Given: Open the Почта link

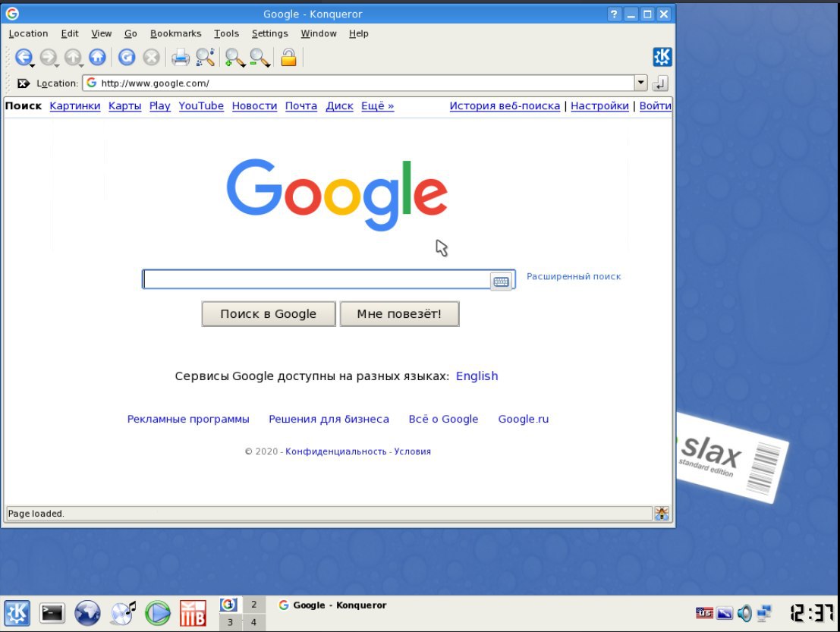Looking at the screenshot, I should click(301, 106).
